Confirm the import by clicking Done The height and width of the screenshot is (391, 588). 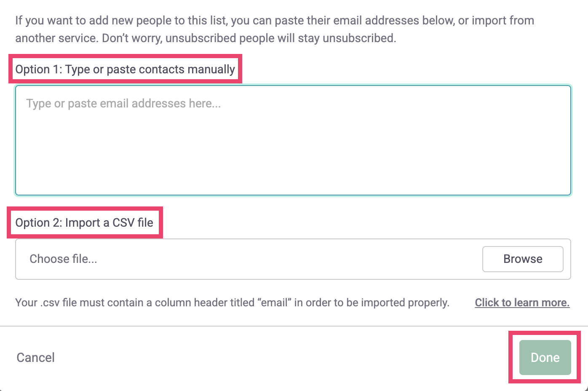(545, 357)
